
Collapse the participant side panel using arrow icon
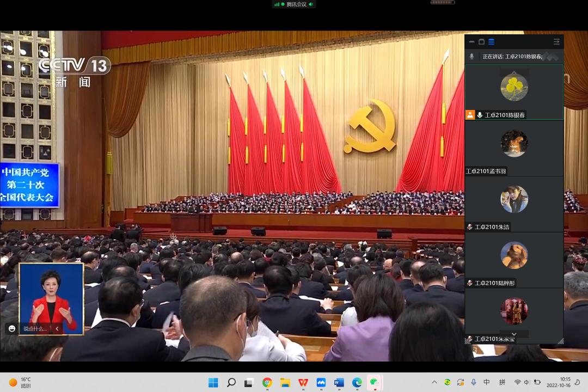click(x=556, y=42)
